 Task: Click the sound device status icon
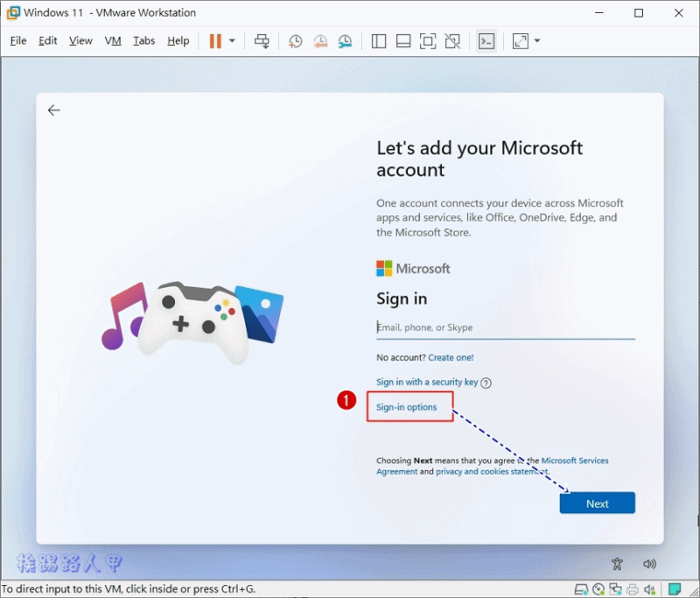(650, 589)
